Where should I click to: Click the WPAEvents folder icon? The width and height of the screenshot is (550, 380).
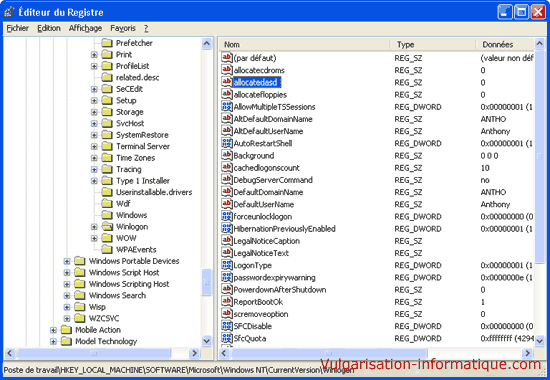tap(107, 249)
